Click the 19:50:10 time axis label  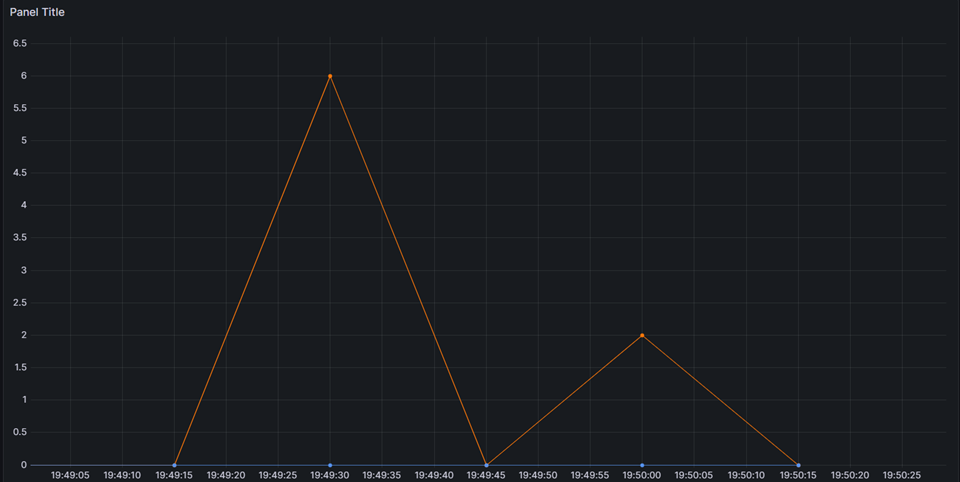746,475
